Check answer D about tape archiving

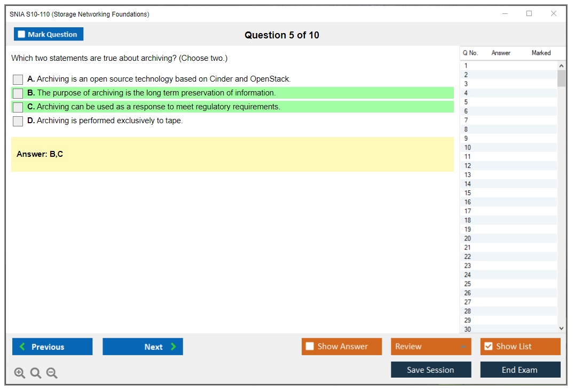pyautogui.click(x=18, y=121)
